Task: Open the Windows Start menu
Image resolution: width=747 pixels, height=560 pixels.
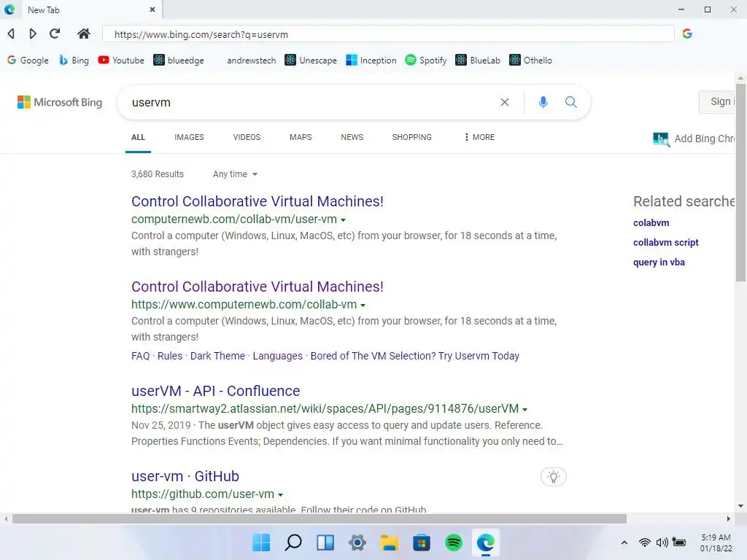Action: click(261, 542)
